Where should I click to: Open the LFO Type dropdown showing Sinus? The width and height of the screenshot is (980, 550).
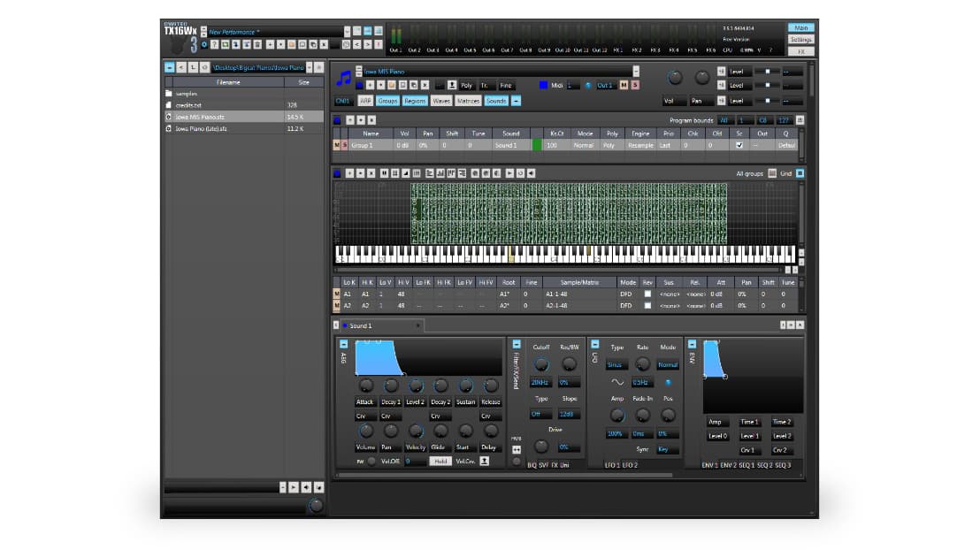coord(617,363)
